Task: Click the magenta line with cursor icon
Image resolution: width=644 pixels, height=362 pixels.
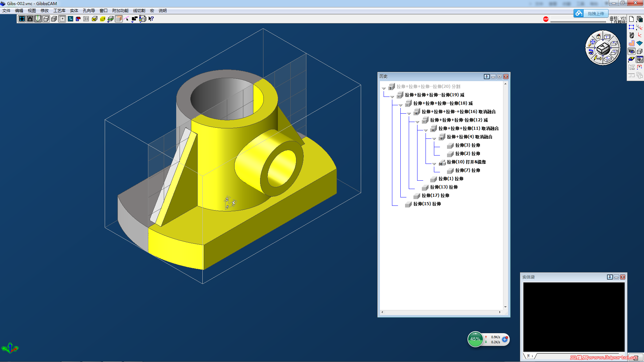Action: point(127,19)
